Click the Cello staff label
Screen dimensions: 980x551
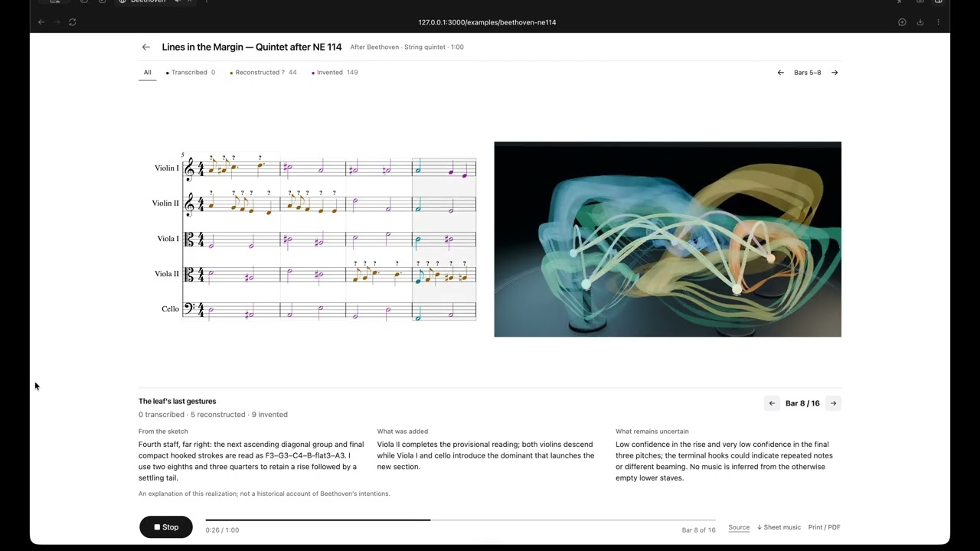click(x=170, y=309)
